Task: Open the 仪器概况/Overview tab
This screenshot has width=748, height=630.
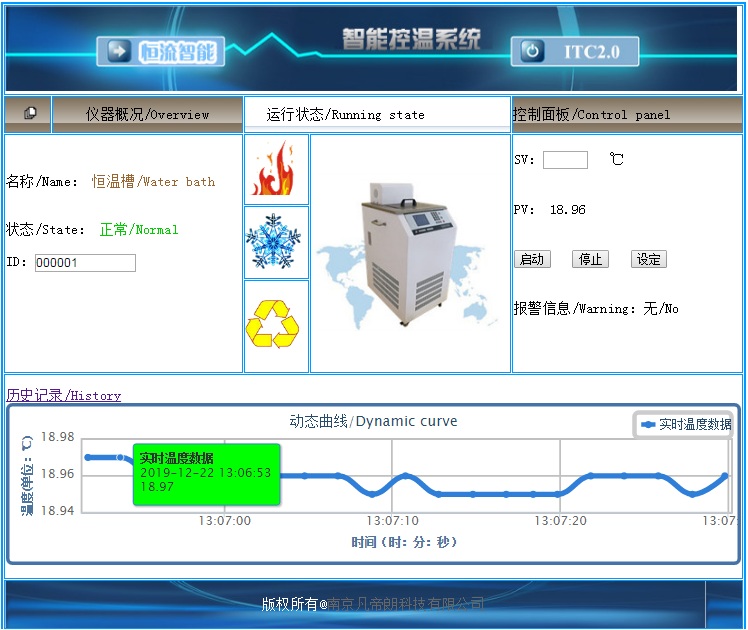Action: [147, 115]
